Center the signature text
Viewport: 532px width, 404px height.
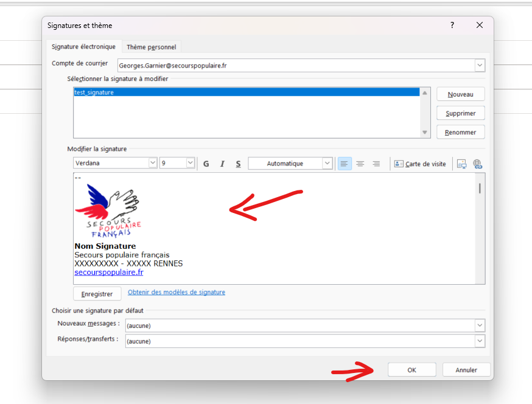(360, 164)
